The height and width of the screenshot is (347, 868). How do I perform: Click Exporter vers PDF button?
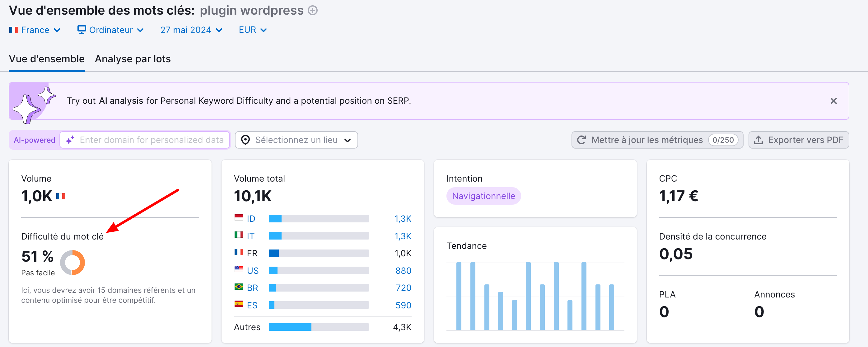click(x=799, y=140)
